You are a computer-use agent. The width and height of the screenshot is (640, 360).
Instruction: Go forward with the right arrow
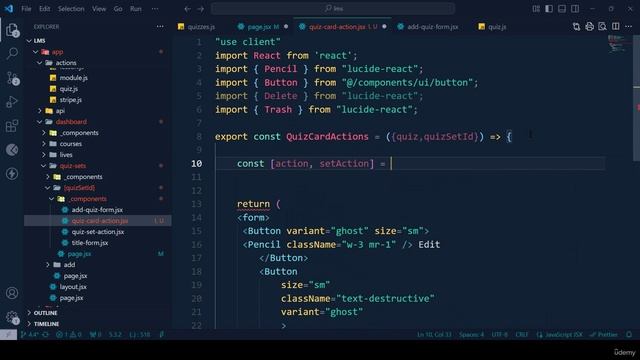click(x=200, y=9)
